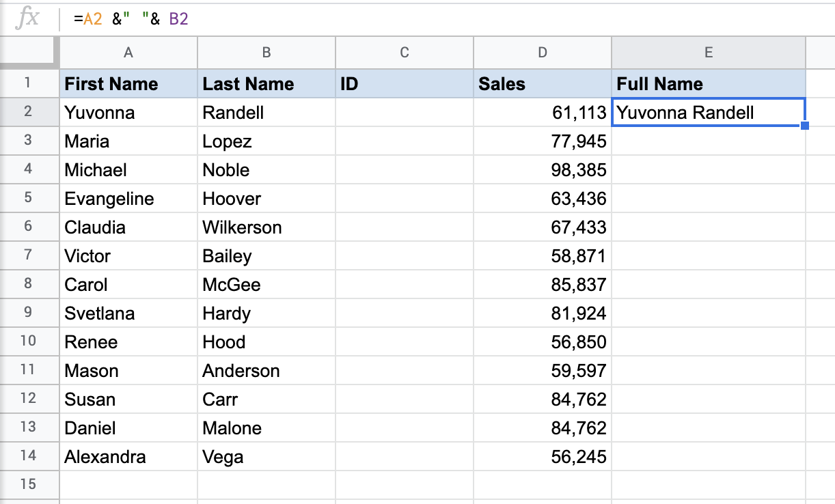835x504 pixels.
Task: Select row 2 header
Action: (x=28, y=112)
